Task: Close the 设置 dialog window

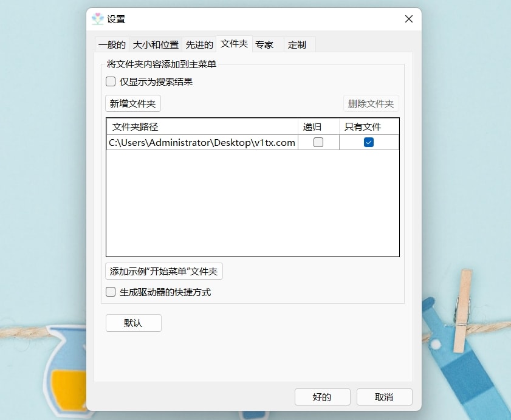Action: point(409,19)
